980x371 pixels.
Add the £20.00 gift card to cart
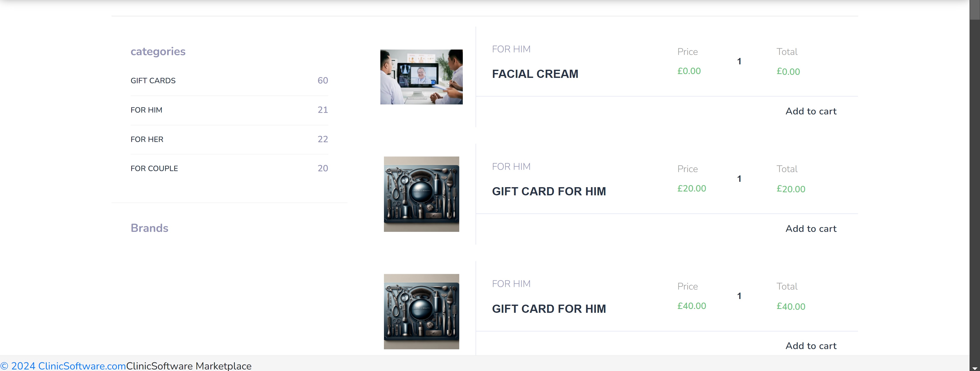click(x=811, y=229)
